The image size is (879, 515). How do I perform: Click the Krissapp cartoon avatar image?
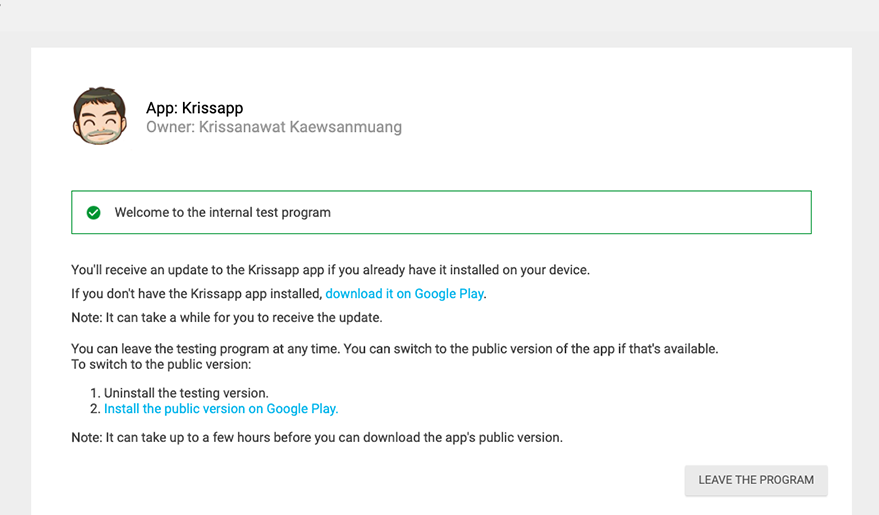tap(100, 116)
